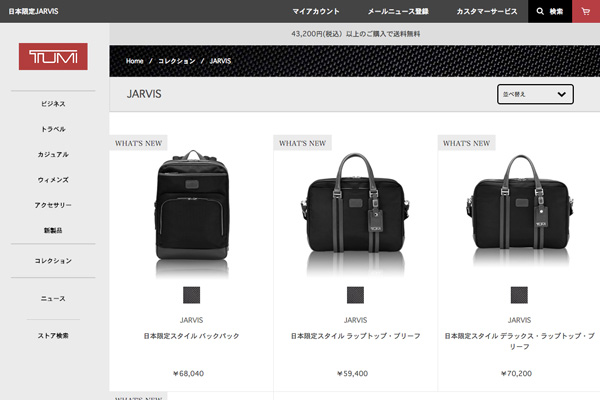The width and height of the screenshot is (600, 400).
Task: Select black swatch under deluxe laptop brief
Action: click(x=519, y=295)
